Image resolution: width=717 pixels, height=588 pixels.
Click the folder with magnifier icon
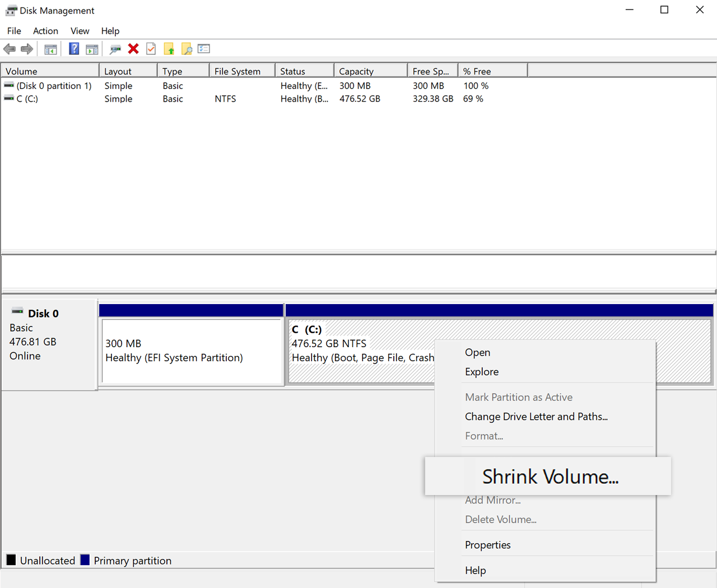(x=187, y=49)
